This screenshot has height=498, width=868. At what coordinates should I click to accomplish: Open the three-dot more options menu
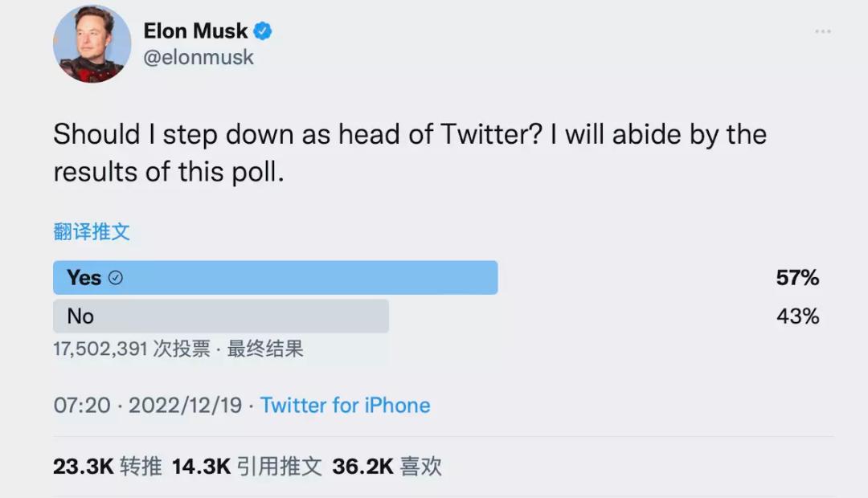coord(823,31)
